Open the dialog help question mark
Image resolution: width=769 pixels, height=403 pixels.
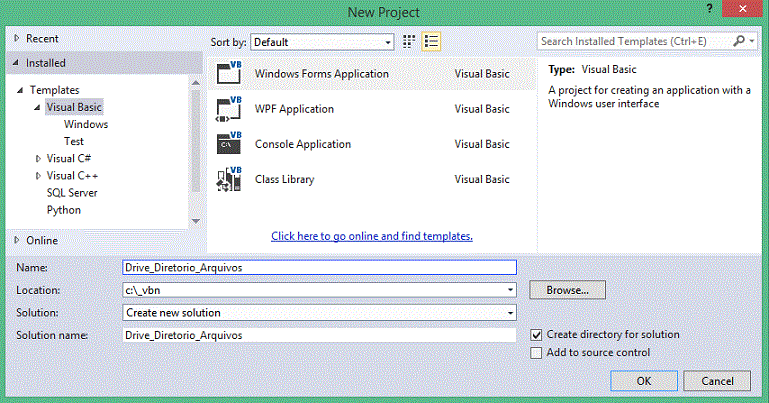point(709,8)
